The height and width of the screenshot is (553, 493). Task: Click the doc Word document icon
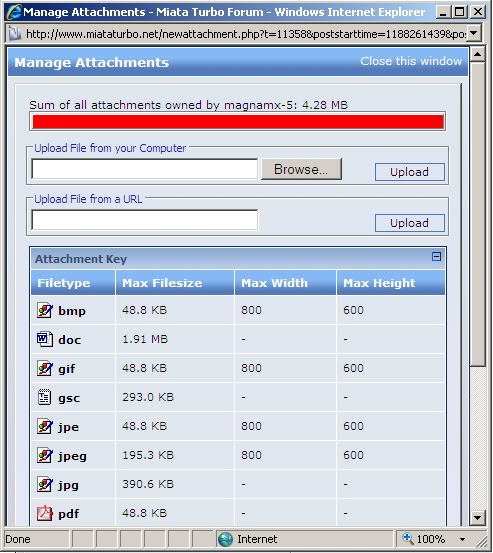(x=45, y=339)
